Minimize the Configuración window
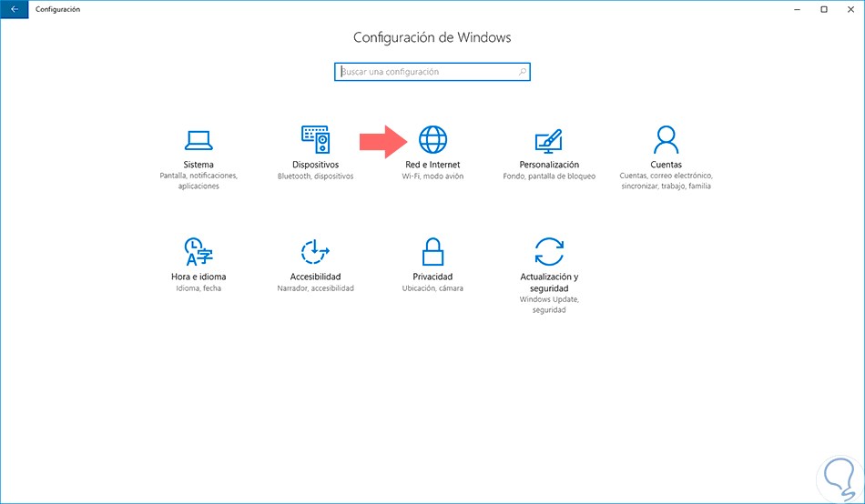Viewport: 865px width, 504px height. (797, 9)
